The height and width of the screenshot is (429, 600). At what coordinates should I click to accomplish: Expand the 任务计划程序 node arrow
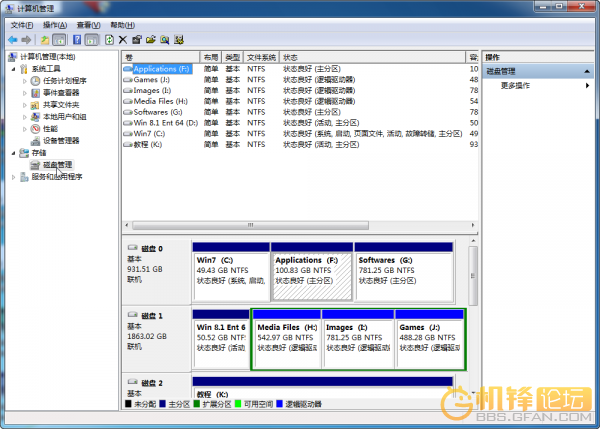tap(24, 81)
